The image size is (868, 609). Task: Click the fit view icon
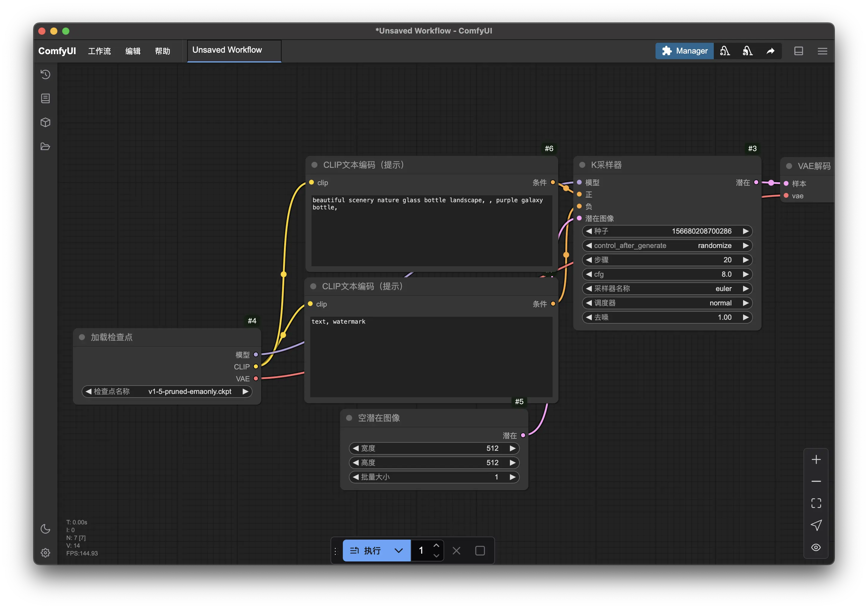click(x=816, y=503)
